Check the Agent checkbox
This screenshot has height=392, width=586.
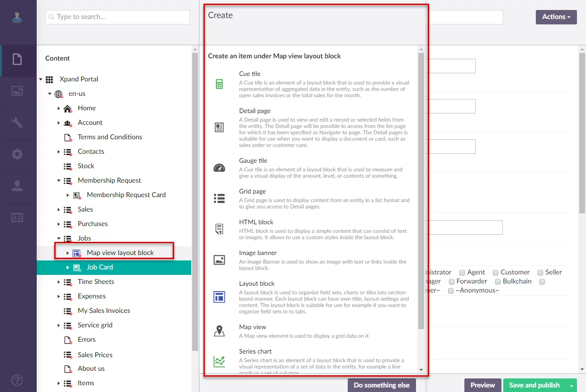click(x=462, y=273)
